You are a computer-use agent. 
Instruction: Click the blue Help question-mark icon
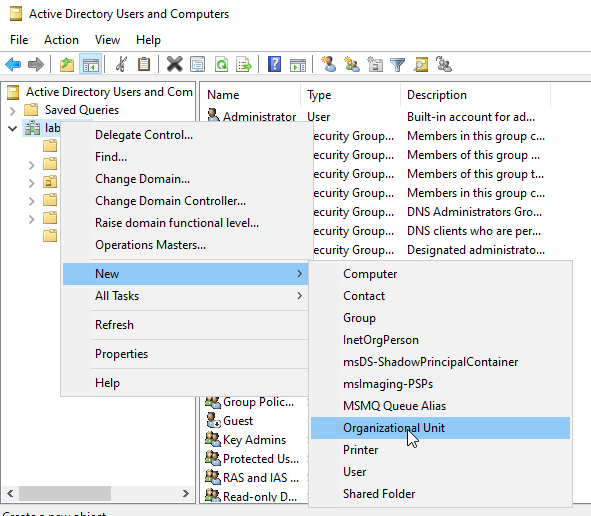tap(274, 64)
